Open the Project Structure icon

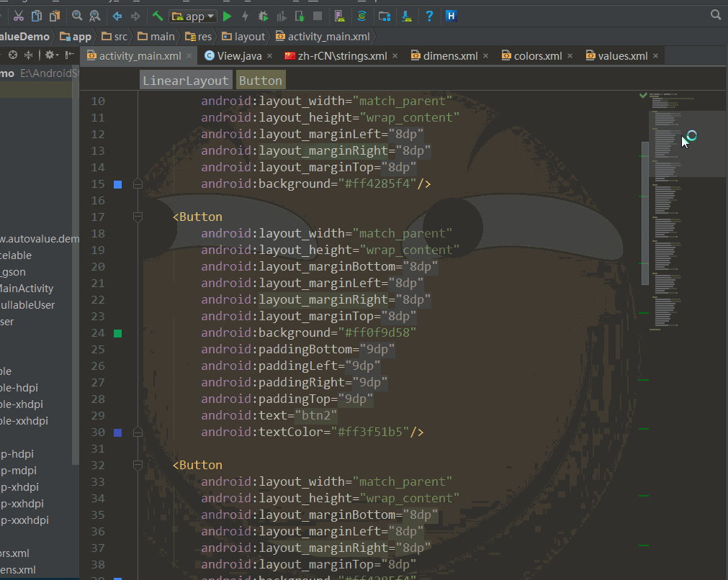385,17
